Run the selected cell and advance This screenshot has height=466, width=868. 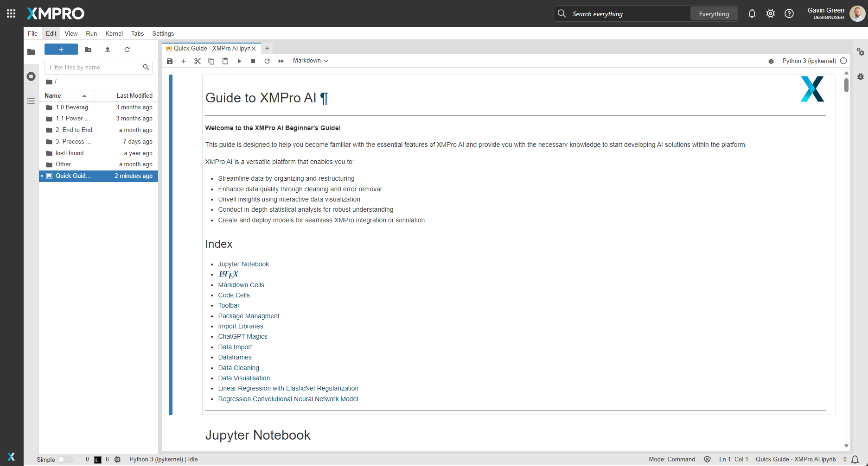pos(239,61)
